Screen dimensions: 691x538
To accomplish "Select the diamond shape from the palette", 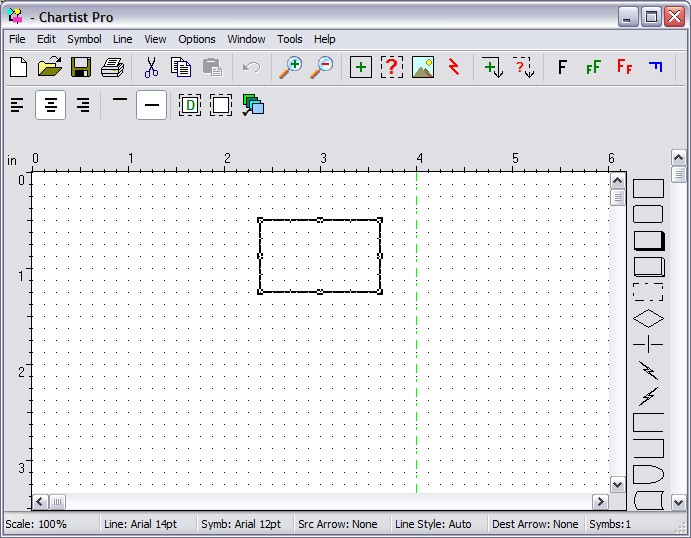I will [x=648, y=319].
